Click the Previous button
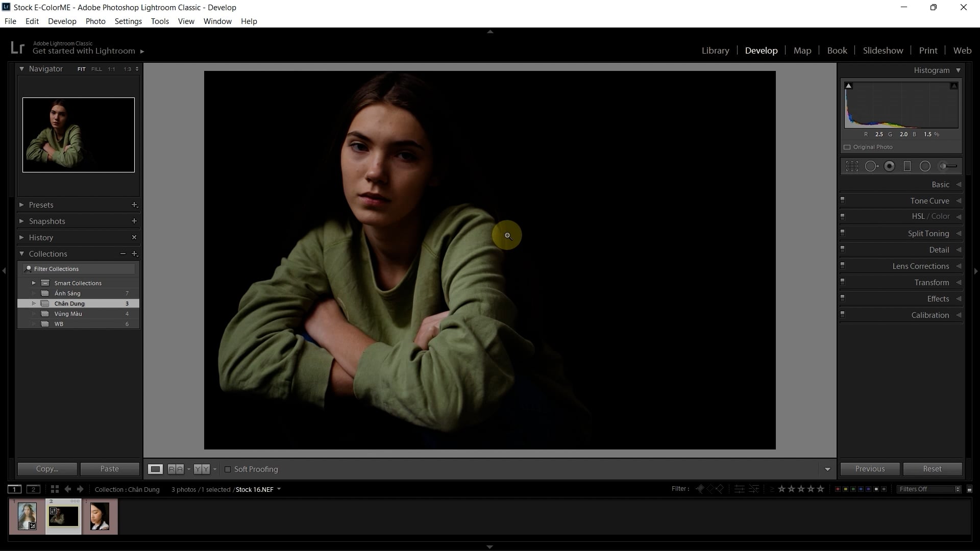 click(x=870, y=469)
